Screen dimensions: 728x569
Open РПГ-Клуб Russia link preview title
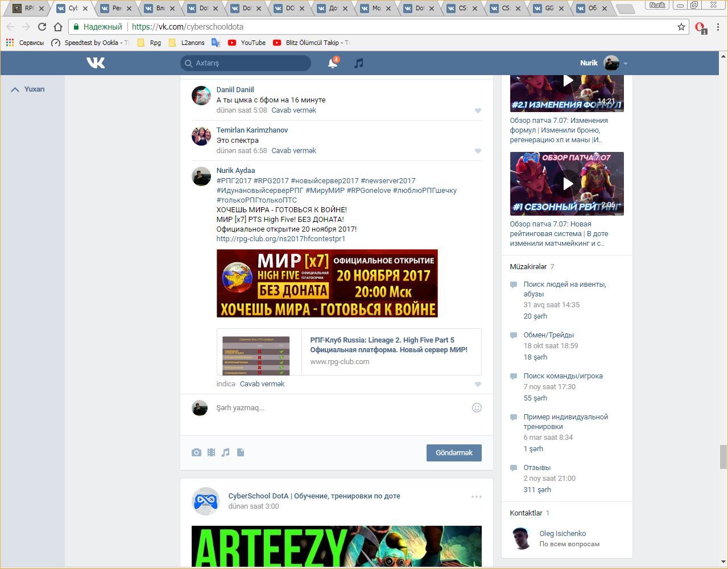coord(388,345)
